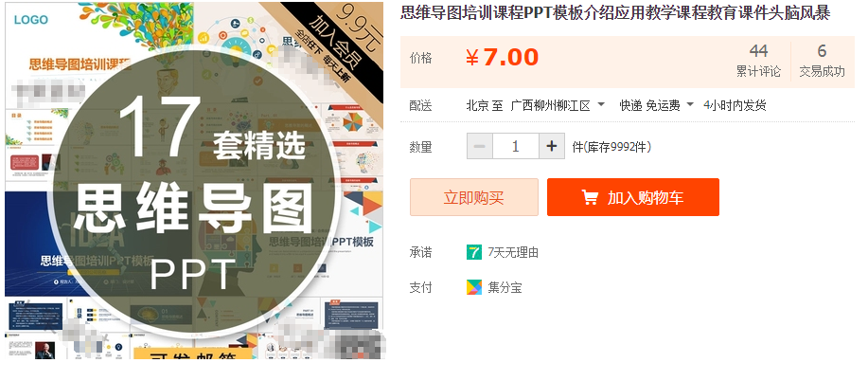Viewport: 868px width, 381px height.
Task: Decrease quantity with the minus button
Action: 480,146
